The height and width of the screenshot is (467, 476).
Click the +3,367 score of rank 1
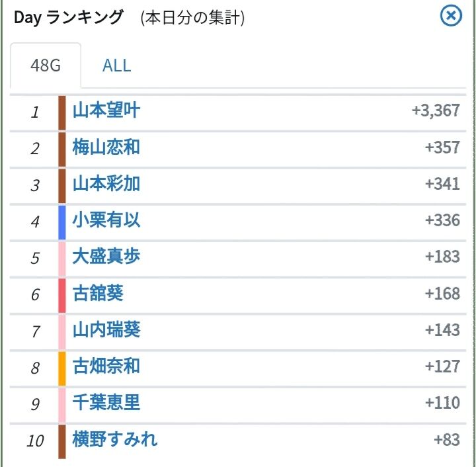coord(435,110)
